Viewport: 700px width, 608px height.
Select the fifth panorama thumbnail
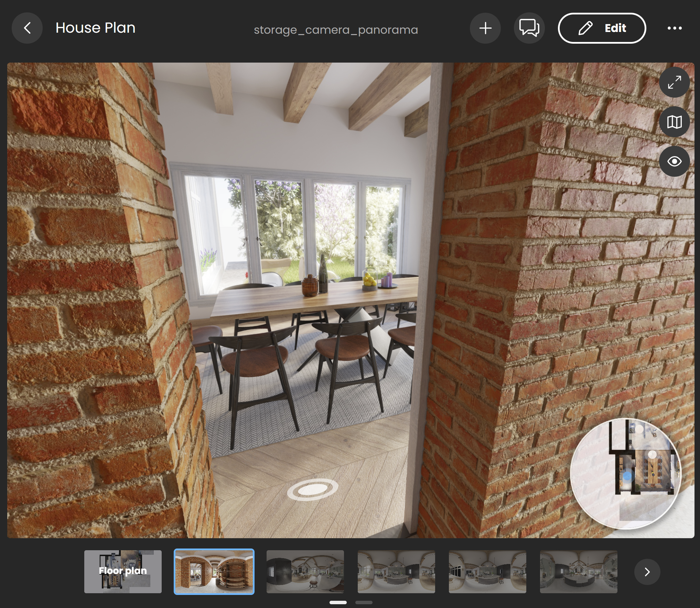tap(487, 572)
